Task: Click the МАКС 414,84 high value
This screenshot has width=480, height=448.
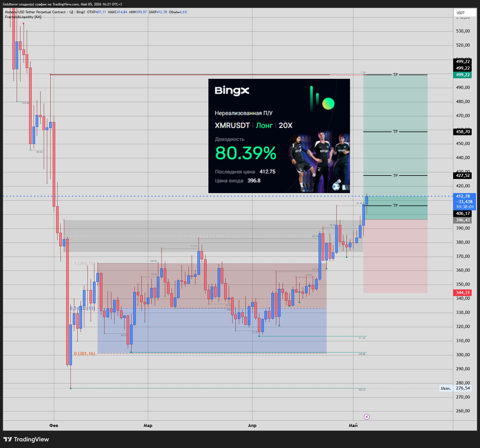Action: click(117, 12)
